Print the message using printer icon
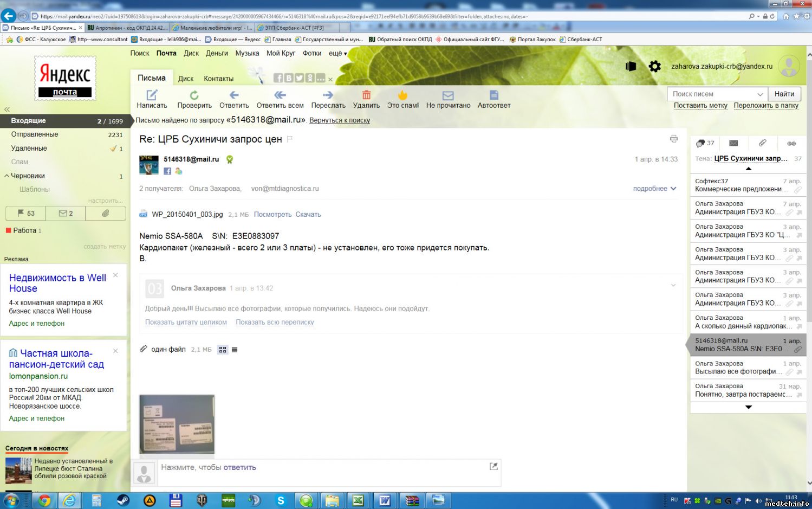 click(673, 139)
